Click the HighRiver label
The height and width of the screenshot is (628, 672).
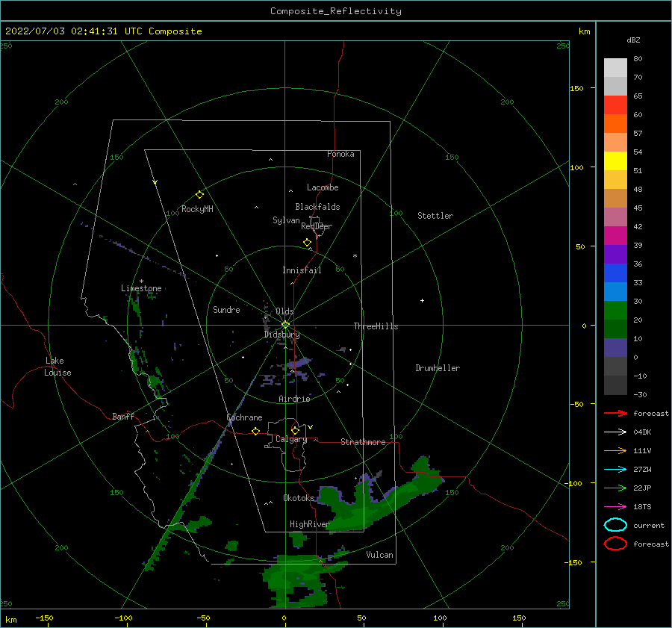(x=310, y=524)
